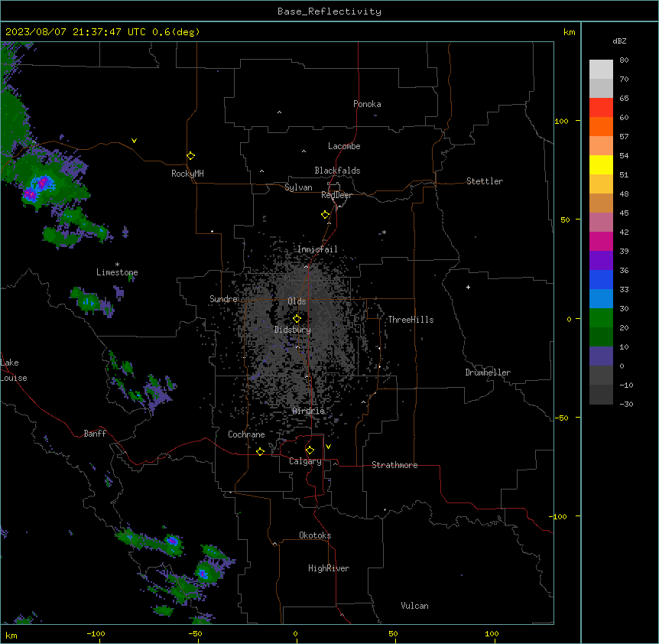Click the RockyMH label
Viewport: 659px width, 644px height.
187,174
